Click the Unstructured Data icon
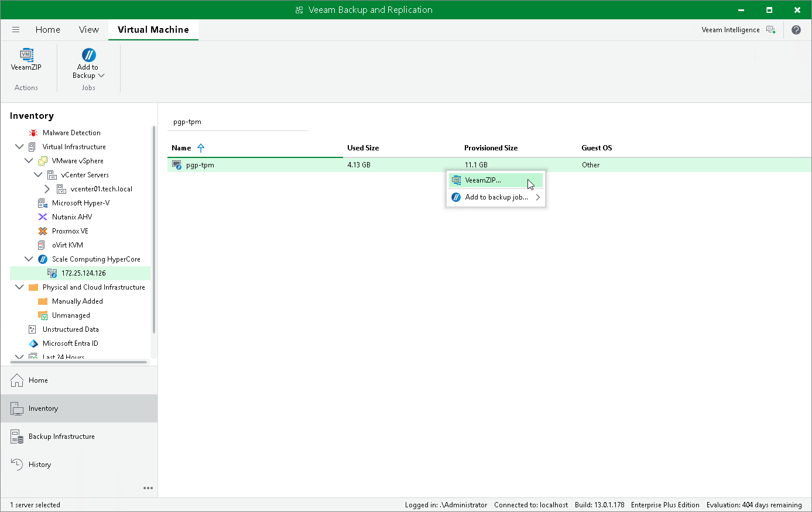This screenshot has width=812, height=512. [x=33, y=329]
